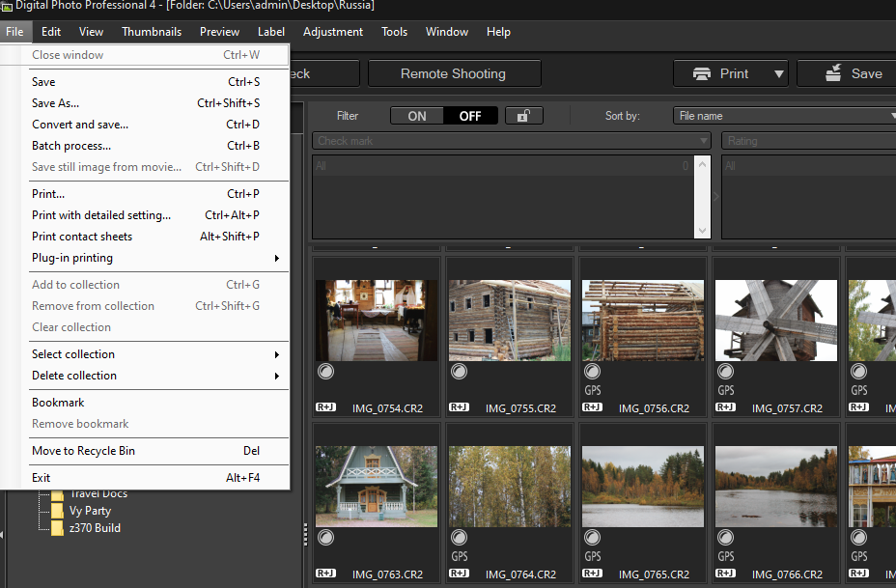Open the Sort by File name dropdown
This screenshot has width=896, height=588.
[x=784, y=116]
